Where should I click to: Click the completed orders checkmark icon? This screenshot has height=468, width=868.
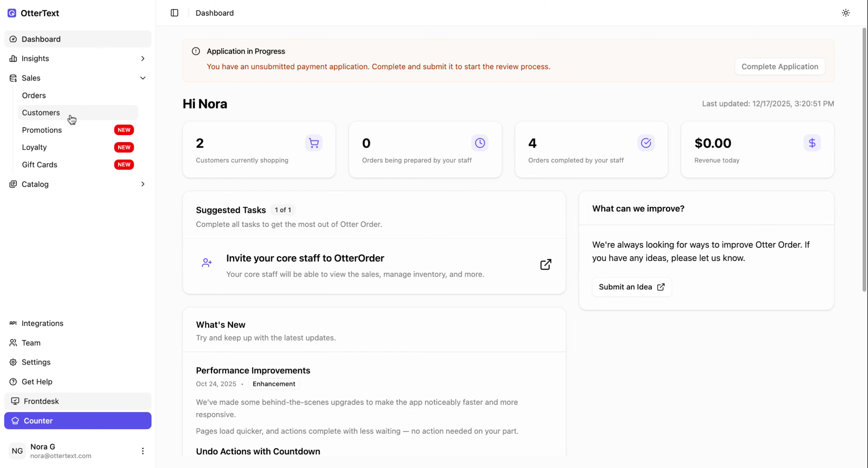pos(646,143)
